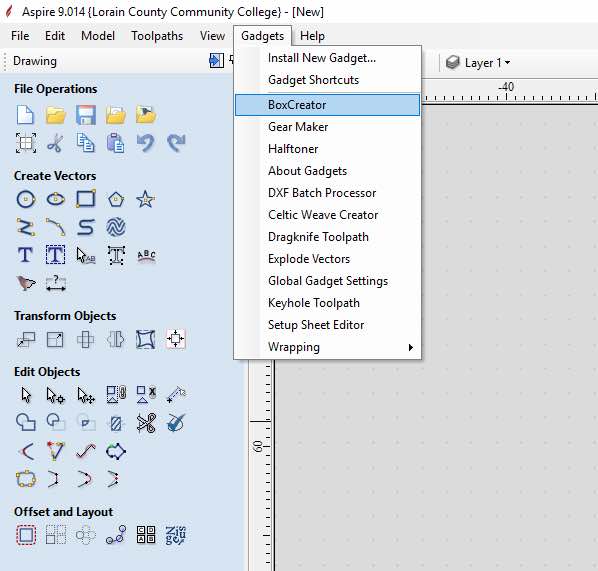
Task: Create a new file
Action: coord(25,115)
